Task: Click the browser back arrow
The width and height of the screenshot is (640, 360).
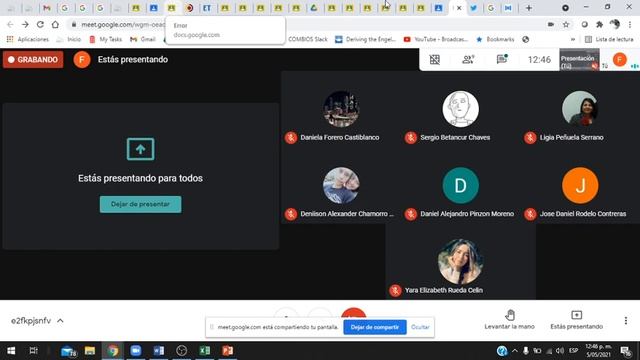Action: pyautogui.click(x=10, y=24)
